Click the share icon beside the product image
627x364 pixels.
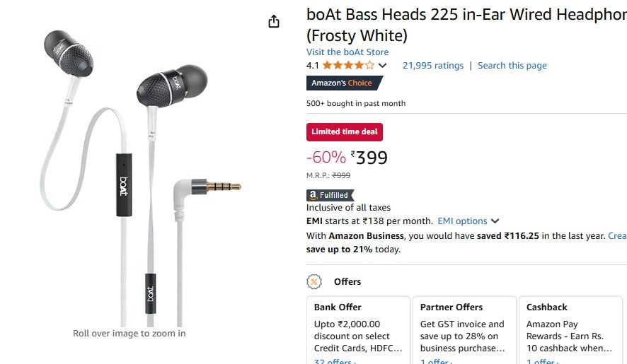(275, 22)
